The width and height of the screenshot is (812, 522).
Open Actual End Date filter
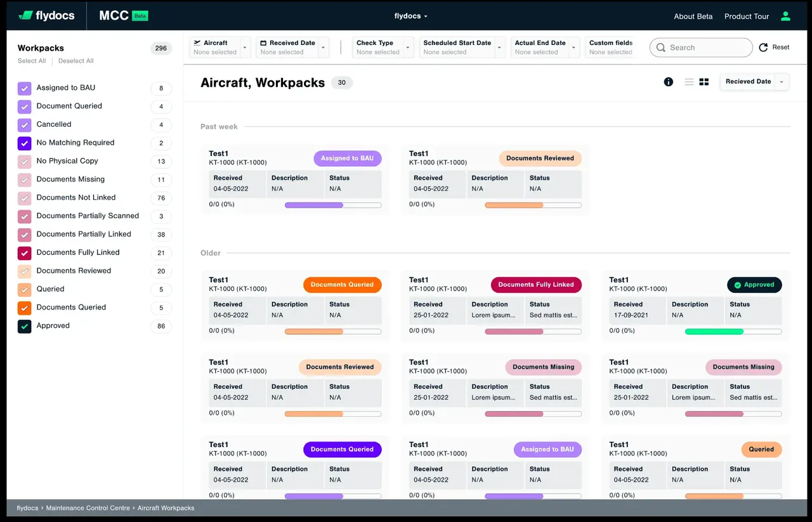[546, 48]
